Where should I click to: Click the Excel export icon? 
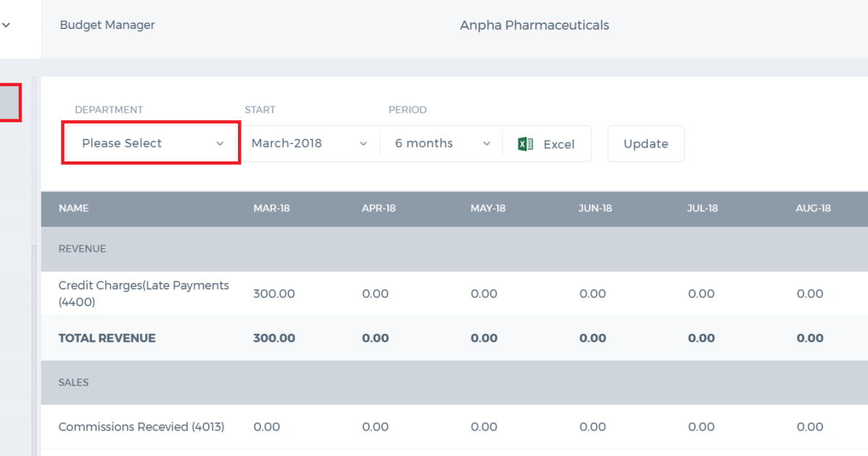[x=526, y=144]
